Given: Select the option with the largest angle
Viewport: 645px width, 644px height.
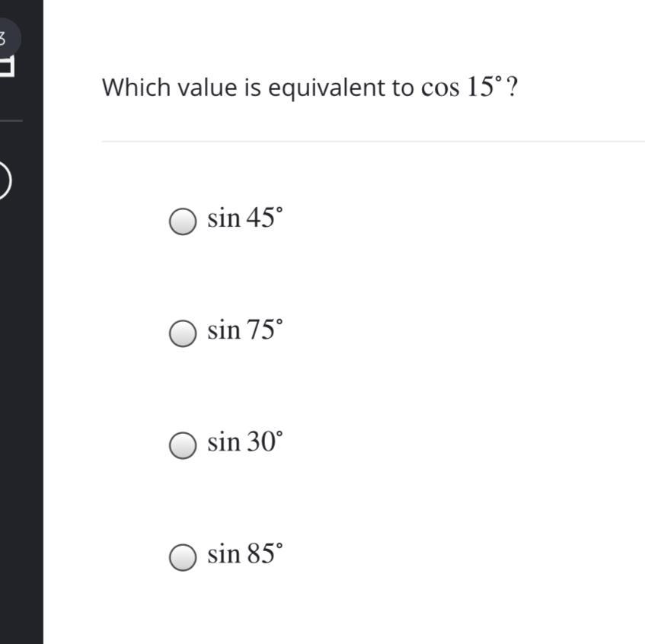Looking at the screenshot, I should [x=182, y=557].
